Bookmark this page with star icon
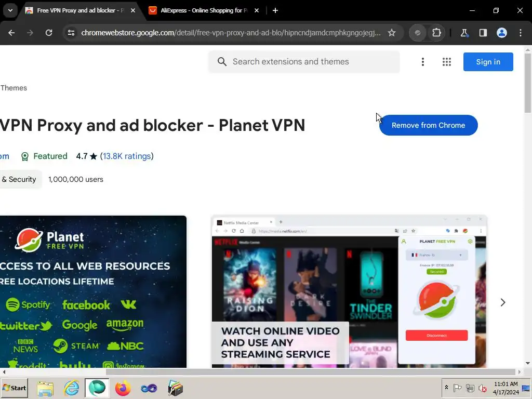The height and width of the screenshot is (399, 532). tap(392, 33)
